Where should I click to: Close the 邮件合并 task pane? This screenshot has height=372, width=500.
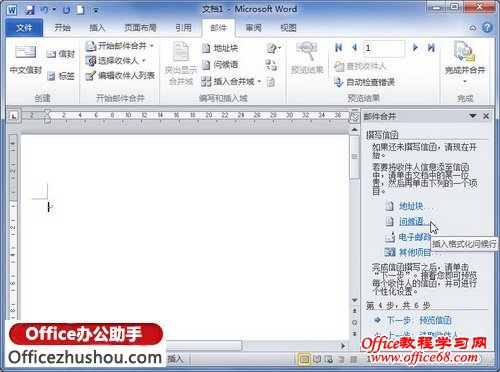point(486,116)
